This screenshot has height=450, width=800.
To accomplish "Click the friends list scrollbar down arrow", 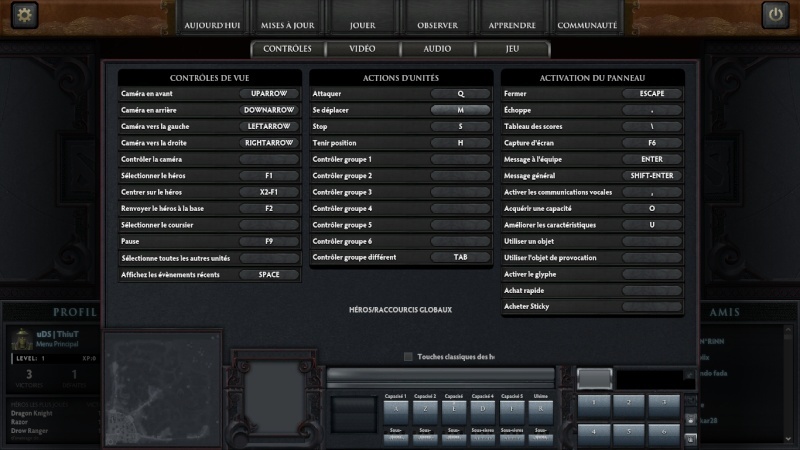I will click(x=788, y=438).
